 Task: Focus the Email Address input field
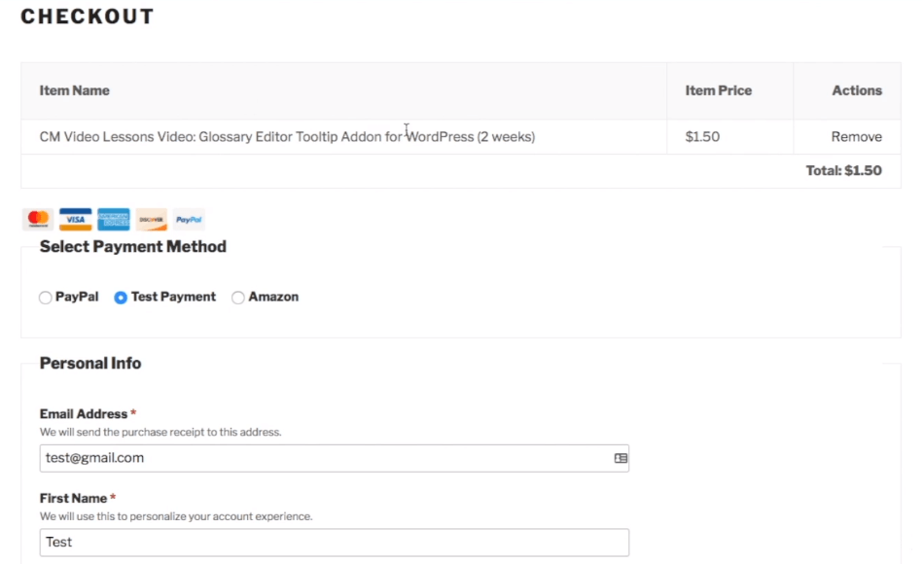pos(321,458)
